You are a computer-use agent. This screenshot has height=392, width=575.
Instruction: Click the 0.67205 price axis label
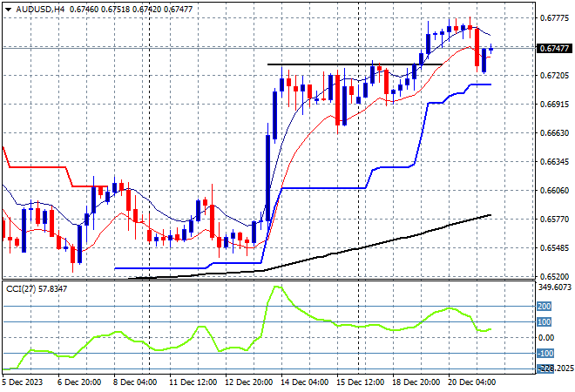click(554, 76)
